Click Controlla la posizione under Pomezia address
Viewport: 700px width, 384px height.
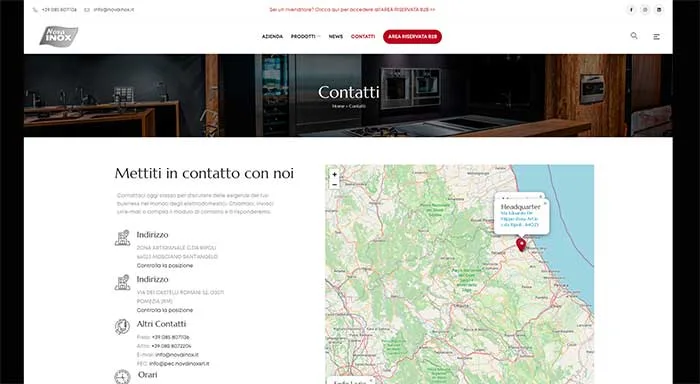[x=165, y=310]
